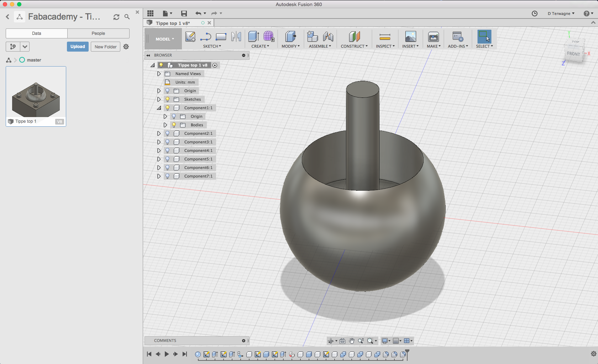Open the CREATE menu
This screenshot has height=364, width=598.
(x=260, y=46)
